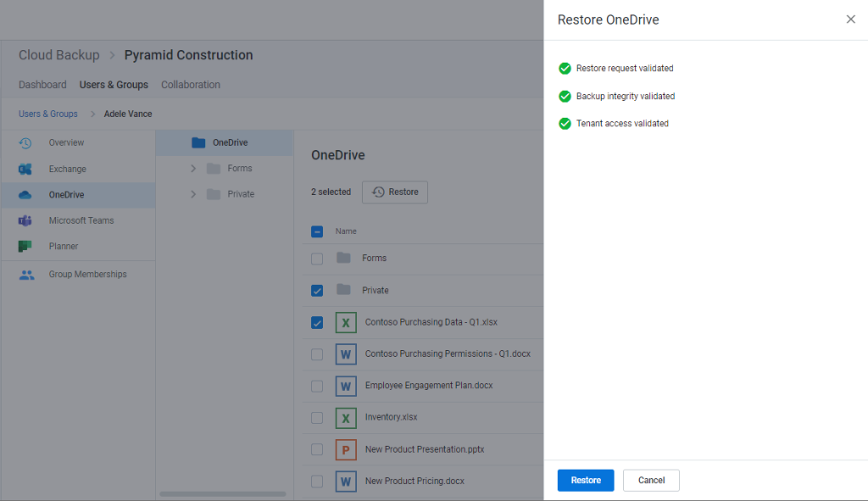Viewport: 868px width, 501px height.
Task: Click the Planner icon in sidebar
Action: point(25,247)
